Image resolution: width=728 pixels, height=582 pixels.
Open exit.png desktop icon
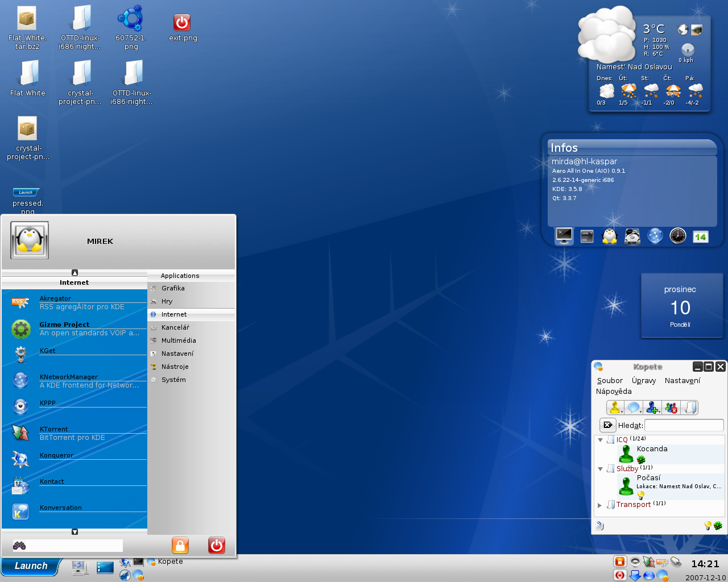click(x=183, y=28)
